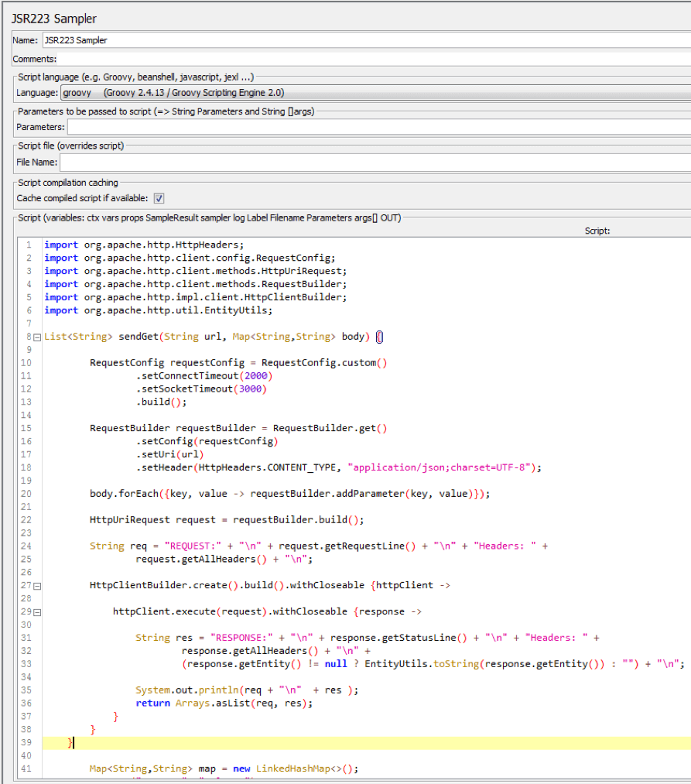Open the Language combo box showing groovy
Image resolution: width=691 pixels, height=784 pixels.
375,93
